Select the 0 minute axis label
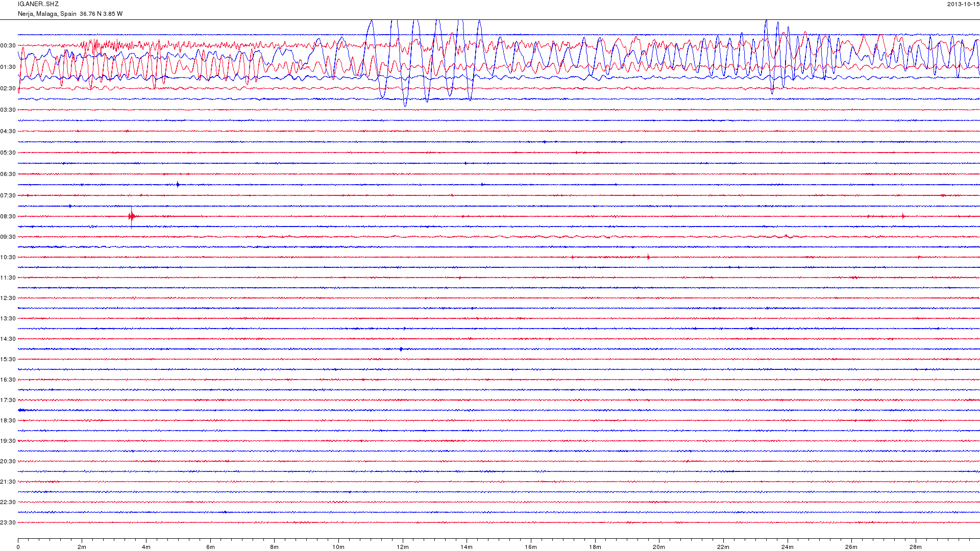The image size is (980, 551). (18, 547)
